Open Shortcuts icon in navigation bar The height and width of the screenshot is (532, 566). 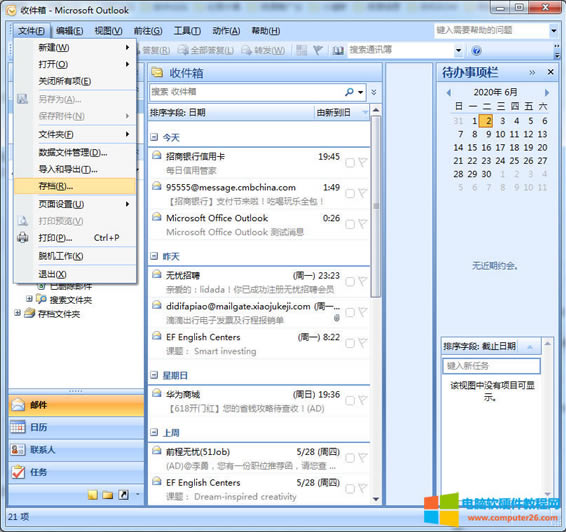tap(123, 494)
